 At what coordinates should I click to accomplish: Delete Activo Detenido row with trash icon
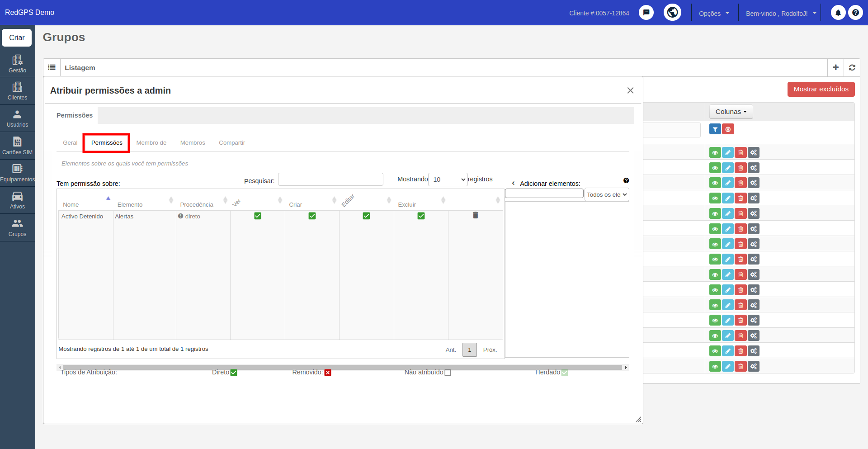475,215
